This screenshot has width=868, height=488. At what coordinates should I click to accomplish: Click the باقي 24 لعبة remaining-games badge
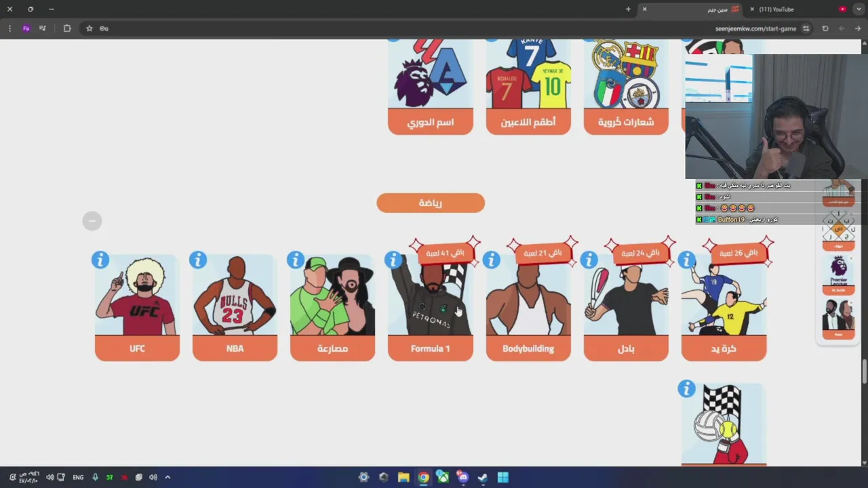click(x=640, y=253)
